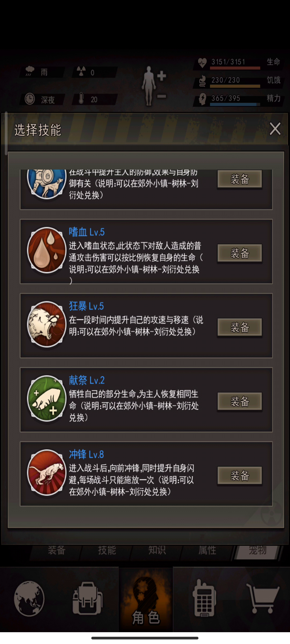Tap the 冲锋 charging dog skill icon
This screenshot has width=290, height=644.
(46, 472)
